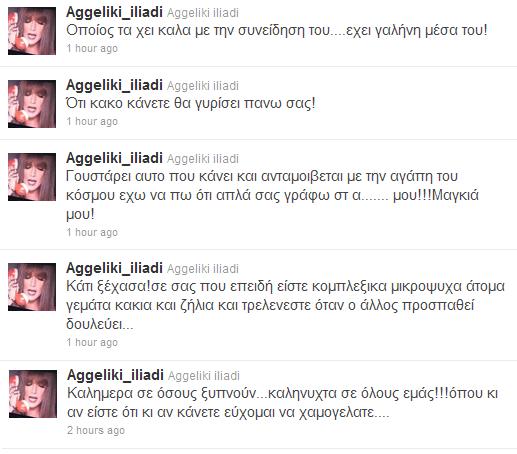Open timestamp under 'δουλεύει...' tweet
This screenshot has height=454, width=517.
[x=92, y=342]
